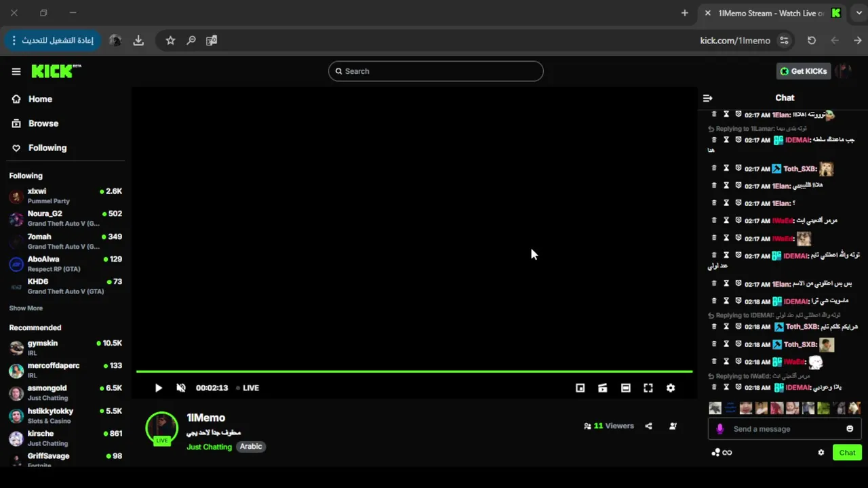Ban Toth_SXB via shield icon on the 02:17 AM message
868x488 pixels.
click(x=738, y=168)
